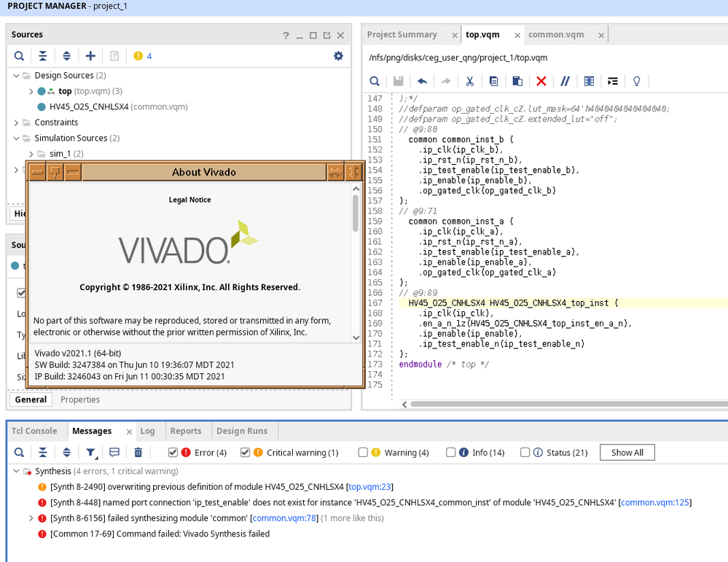728x562 pixels.
Task: Click the Common 17-69 synthesis failed message
Action: [160, 534]
